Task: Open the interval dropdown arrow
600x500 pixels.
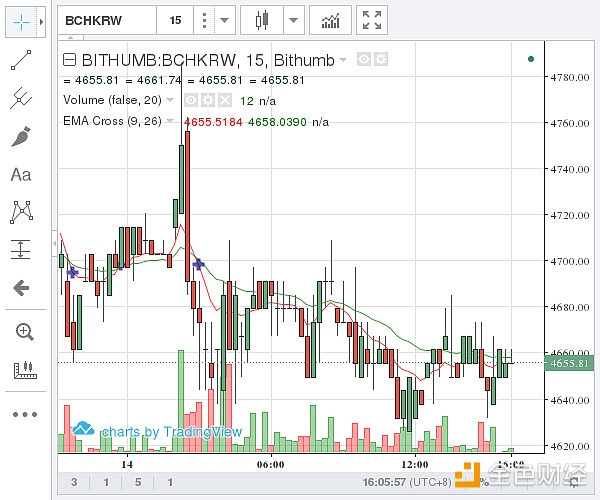Action: coord(225,20)
